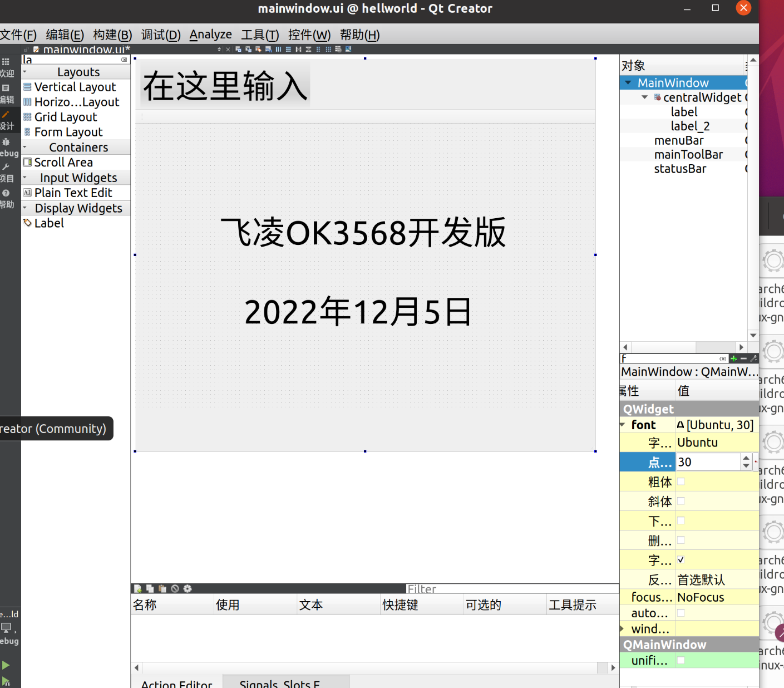Toggle the auto… property checkbox
The image size is (784, 688).
click(x=681, y=613)
